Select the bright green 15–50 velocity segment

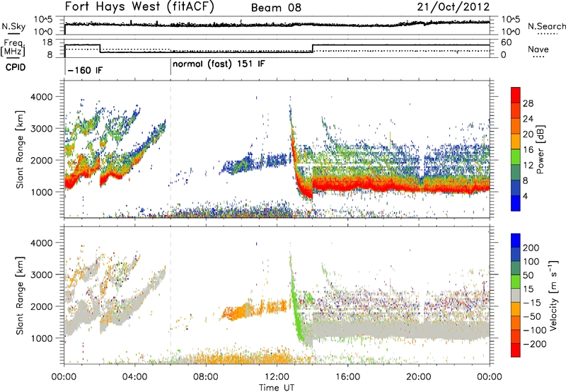516,282
